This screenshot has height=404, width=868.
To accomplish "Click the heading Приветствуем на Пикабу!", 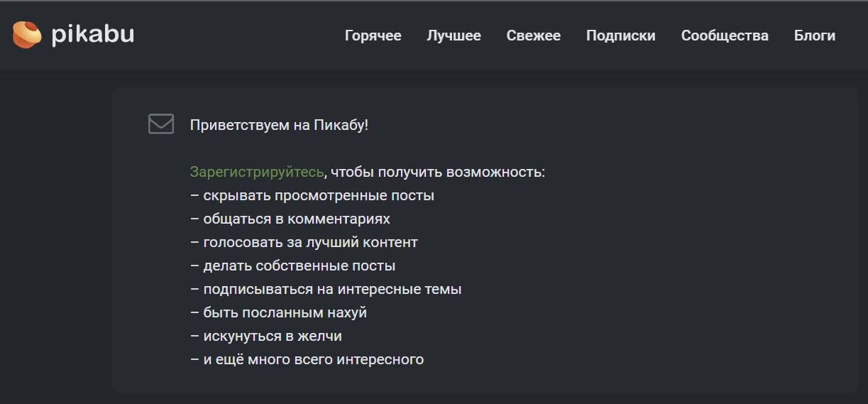I will click(x=279, y=125).
